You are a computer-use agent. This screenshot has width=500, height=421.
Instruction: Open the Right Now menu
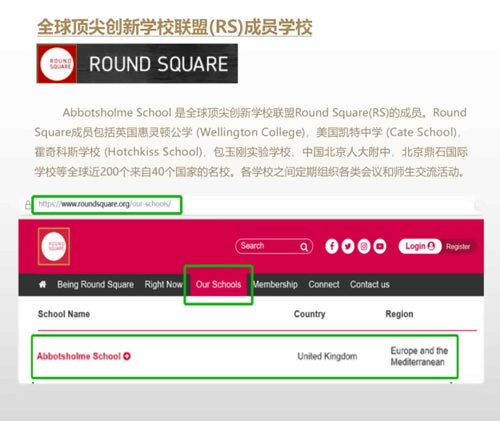163,284
